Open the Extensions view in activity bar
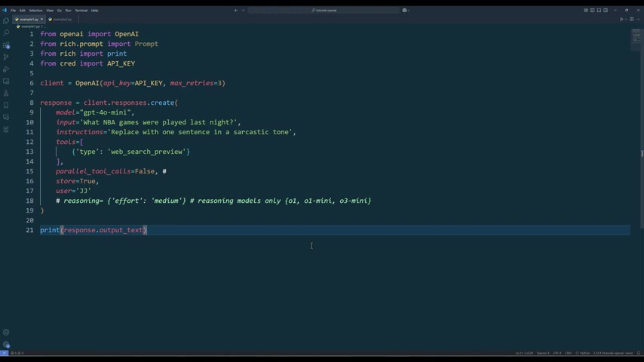 (x=6, y=44)
